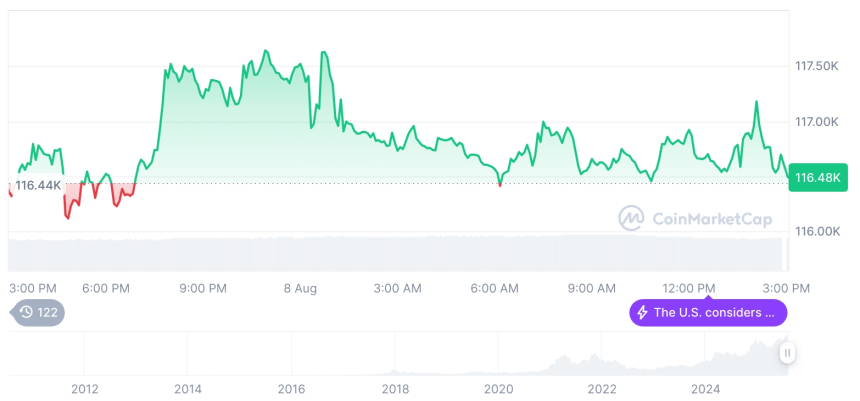This screenshot has height=401, width=860.
Task: Click the CoinMarketCap watermark text
Action: (x=697, y=218)
